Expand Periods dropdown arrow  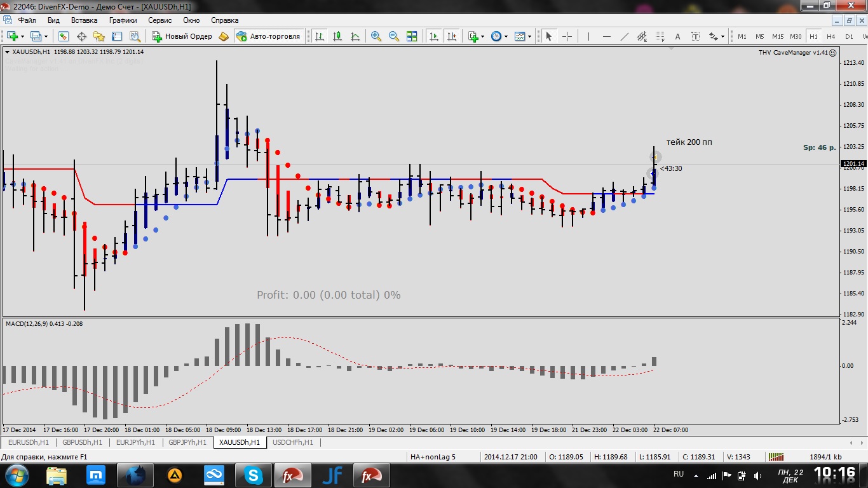point(506,37)
